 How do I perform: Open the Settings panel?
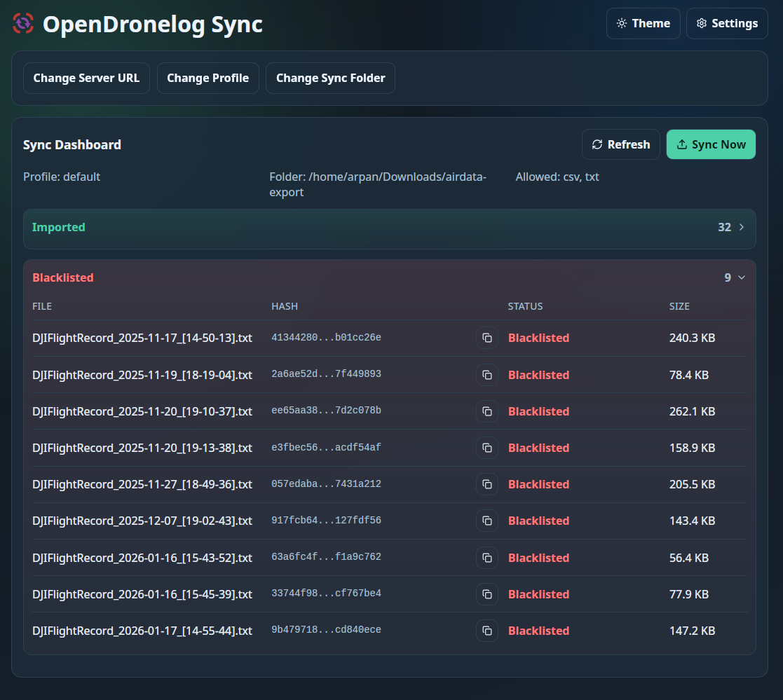click(727, 23)
